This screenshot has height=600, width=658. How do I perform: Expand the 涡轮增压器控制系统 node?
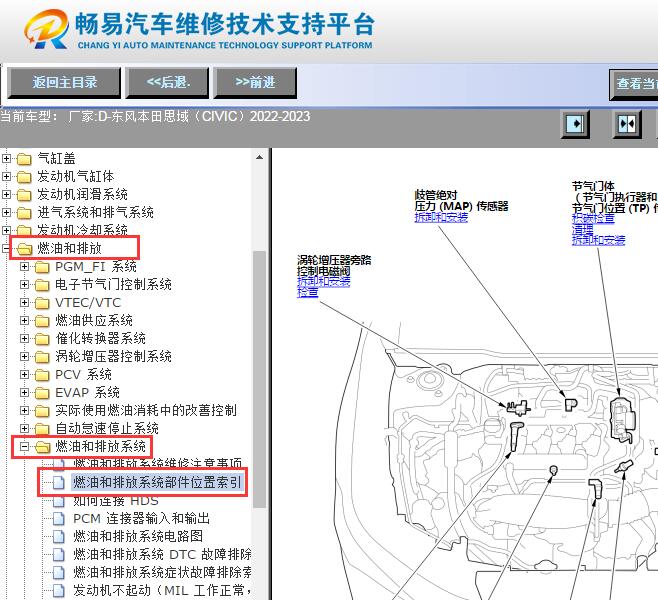pyautogui.click(x=24, y=357)
